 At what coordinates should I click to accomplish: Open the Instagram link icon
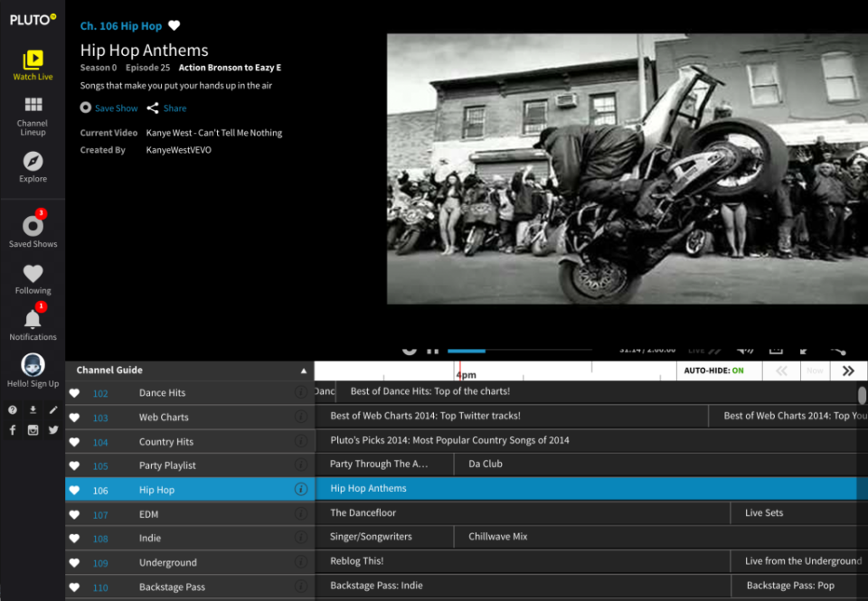point(33,430)
